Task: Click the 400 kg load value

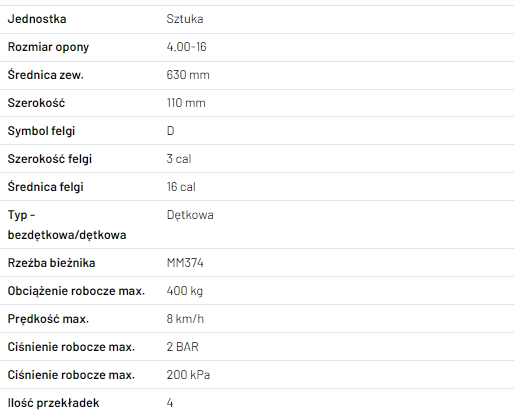Action: (x=185, y=291)
